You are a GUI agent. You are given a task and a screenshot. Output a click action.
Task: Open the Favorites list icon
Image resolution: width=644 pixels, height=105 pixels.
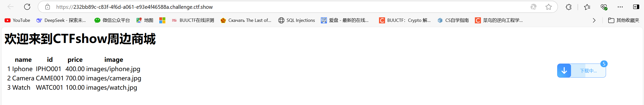[x=587, y=7]
